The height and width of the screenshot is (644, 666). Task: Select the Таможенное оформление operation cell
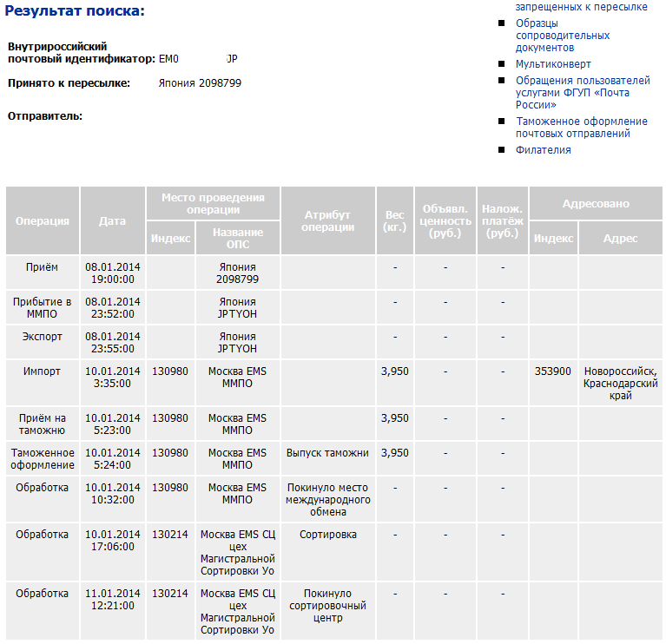coord(43,458)
